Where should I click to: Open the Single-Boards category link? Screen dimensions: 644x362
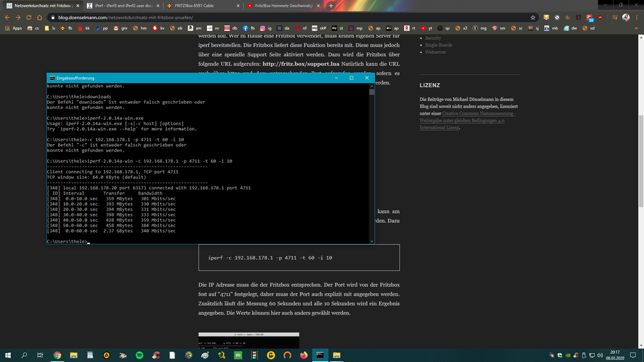(438, 45)
